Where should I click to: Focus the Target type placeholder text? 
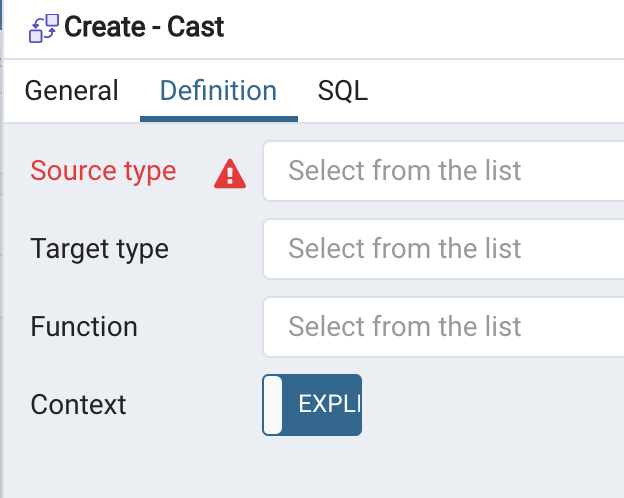(x=405, y=248)
